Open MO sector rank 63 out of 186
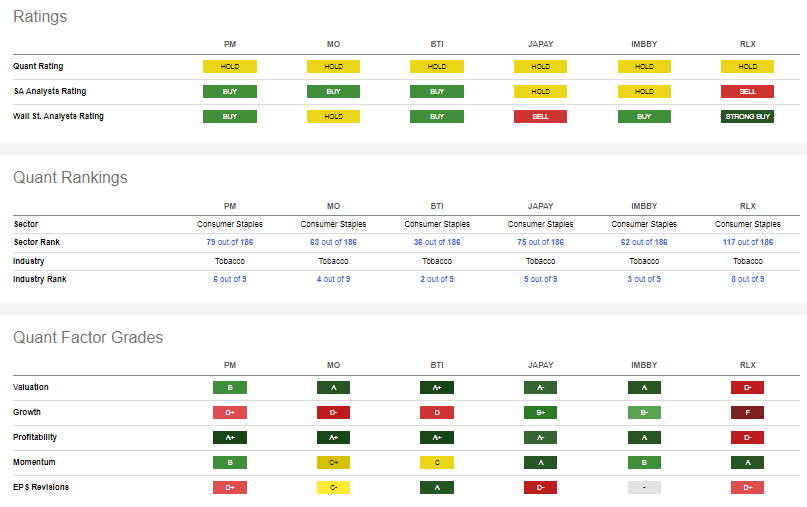The image size is (807, 507). (x=333, y=242)
